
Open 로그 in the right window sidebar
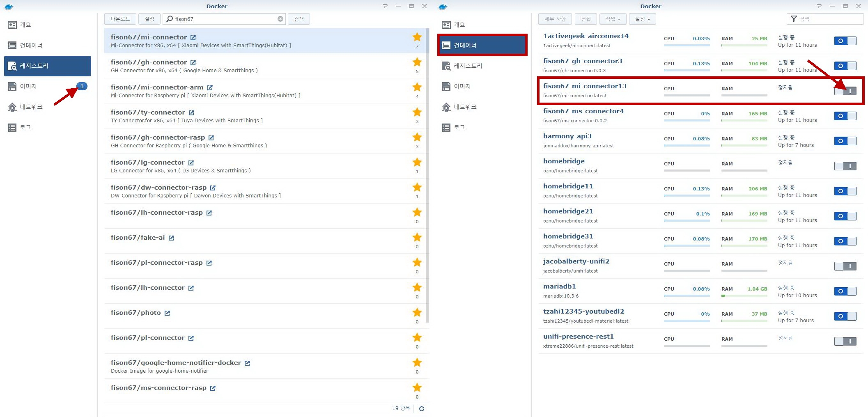coord(482,127)
